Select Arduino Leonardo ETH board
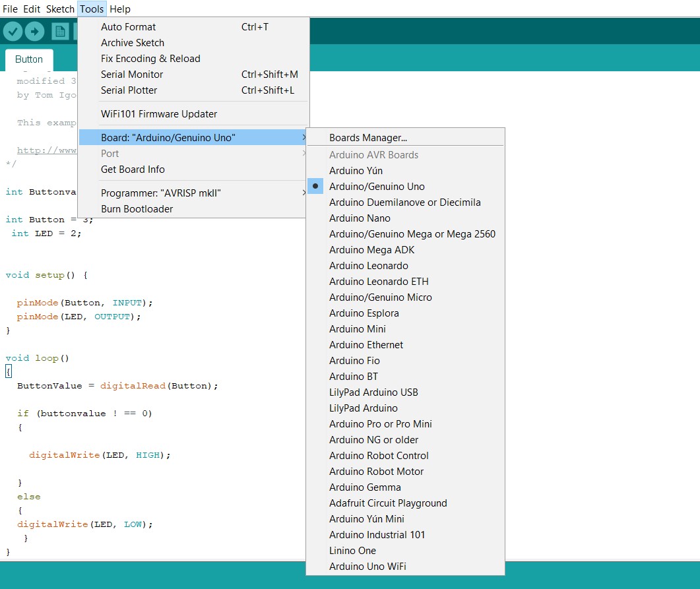Screen dimensions: 700x589 click(405, 282)
